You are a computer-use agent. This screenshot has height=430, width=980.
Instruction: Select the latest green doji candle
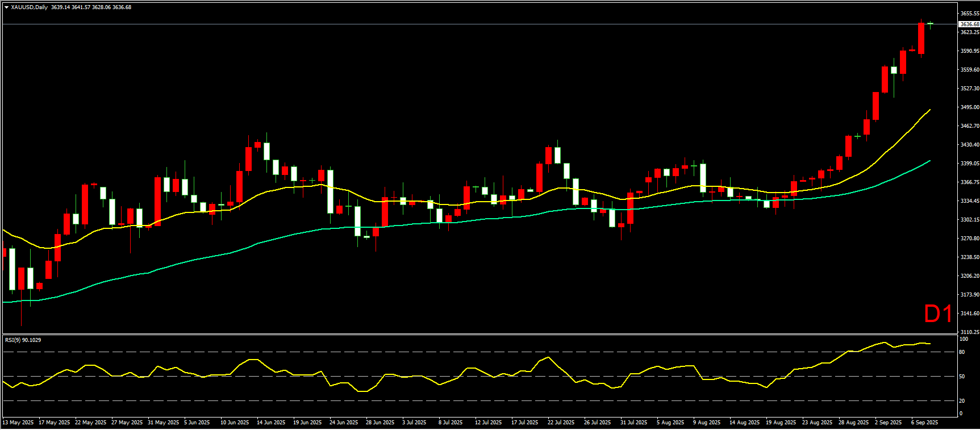click(930, 24)
